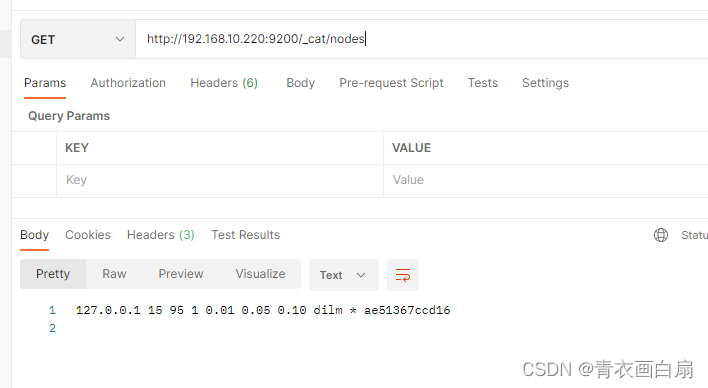
Task: Click the 127.0.0.1 value in response
Action: (x=108, y=310)
